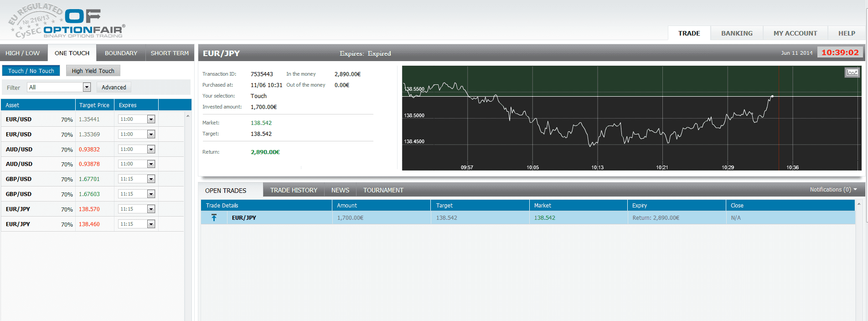Open the HELP tab

click(x=847, y=33)
